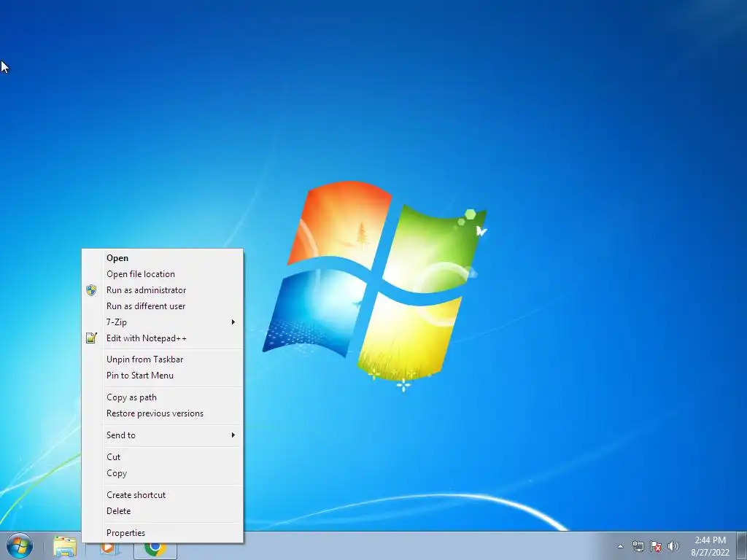Open the Send to menu entry
The image size is (747, 560).
point(163,435)
